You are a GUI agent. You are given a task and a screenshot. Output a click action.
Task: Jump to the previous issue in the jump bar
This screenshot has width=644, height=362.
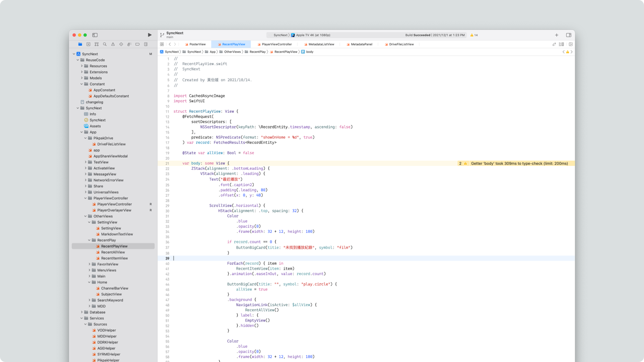click(x=563, y=52)
